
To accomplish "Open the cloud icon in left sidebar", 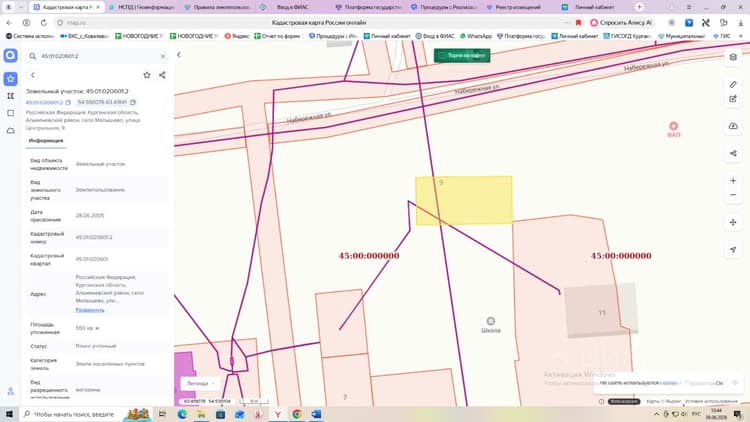I will coord(10,130).
